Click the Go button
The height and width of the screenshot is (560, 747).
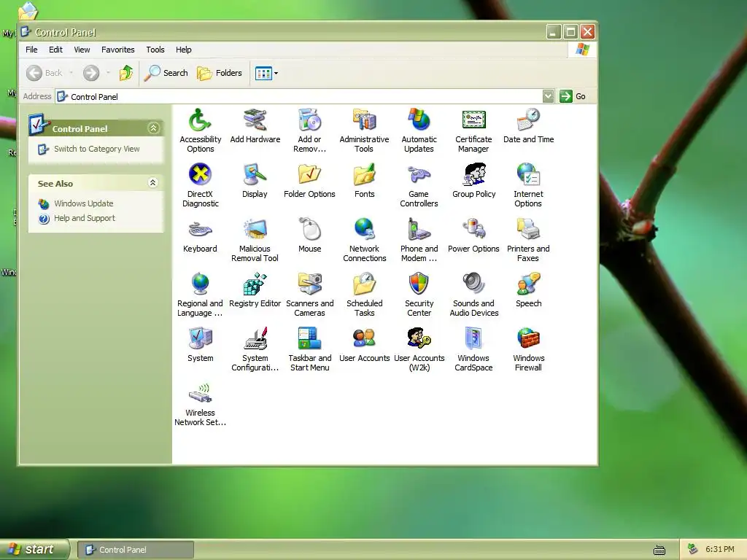coord(573,96)
